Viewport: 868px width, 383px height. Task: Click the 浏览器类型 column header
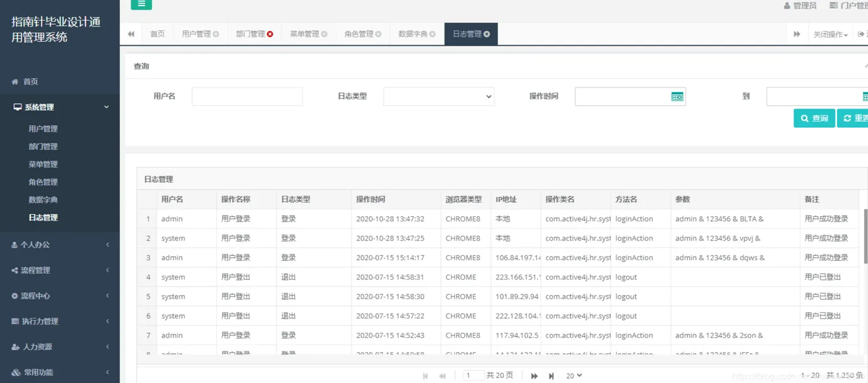[466, 200]
